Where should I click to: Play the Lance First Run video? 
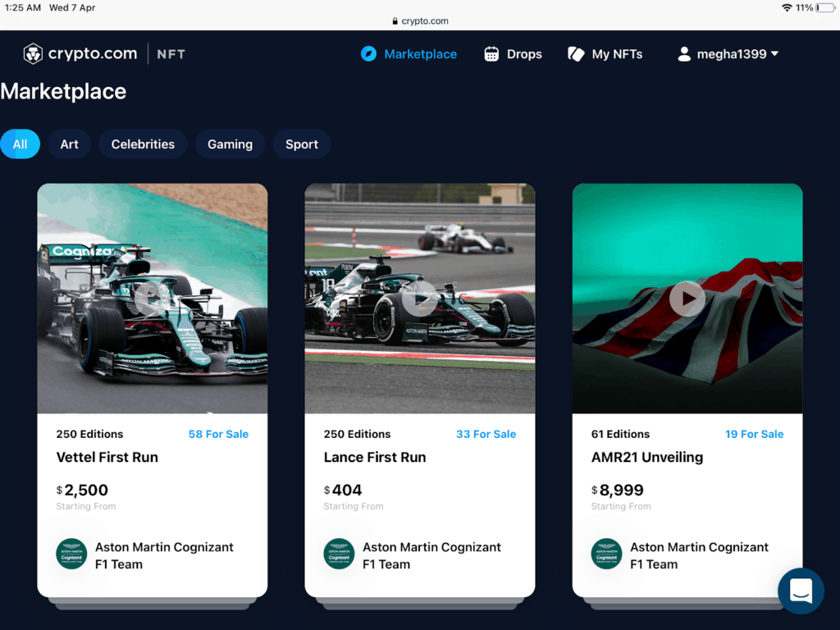tap(419, 299)
